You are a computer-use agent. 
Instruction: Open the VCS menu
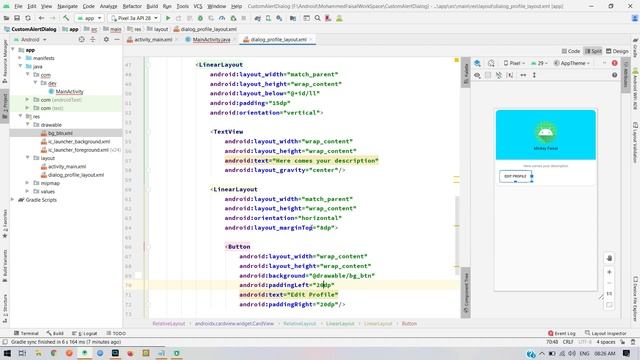[x=198, y=6]
